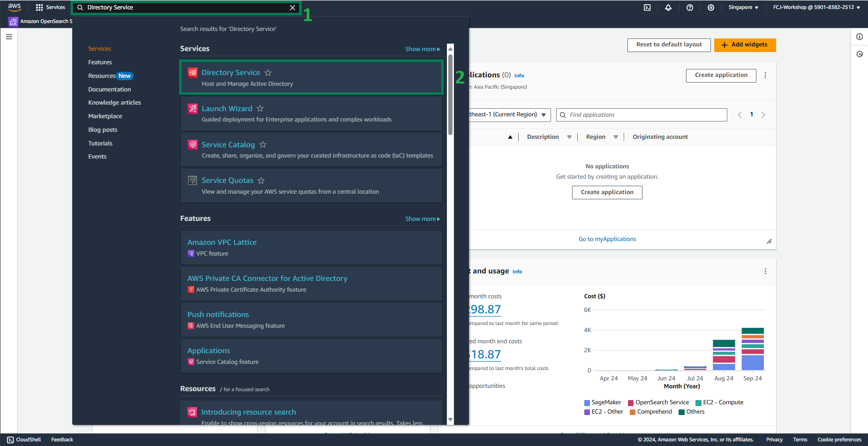Open the help question mark menu
Image resolution: width=868 pixels, height=446 pixels.
coord(690,8)
